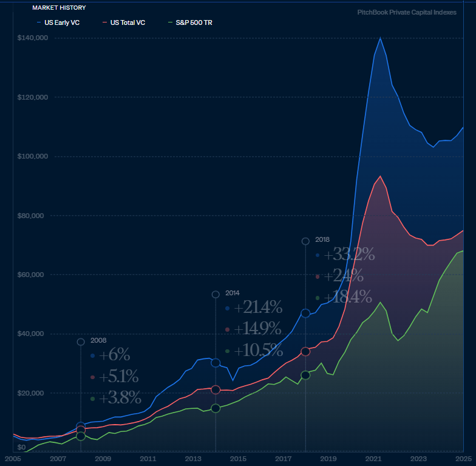
Task: Select the green S&P 500 point at 2018
Action: pyautogui.click(x=305, y=375)
